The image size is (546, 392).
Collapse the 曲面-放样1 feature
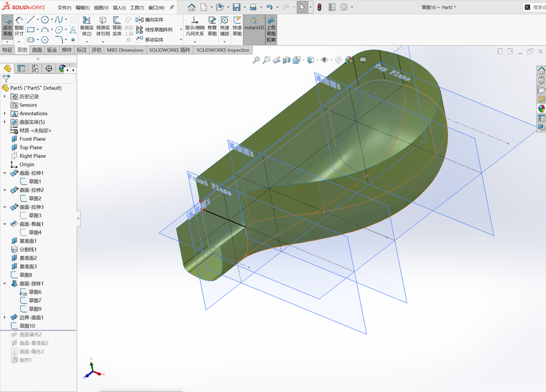tap(4, 284)
